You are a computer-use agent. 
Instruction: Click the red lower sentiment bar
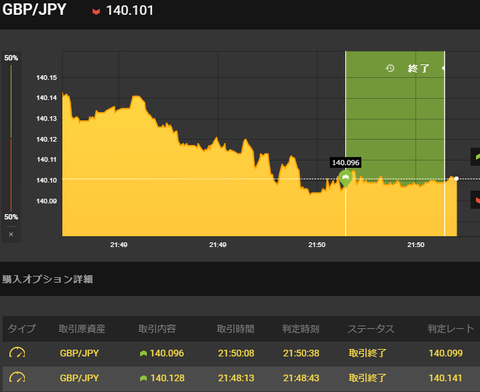pyautogui.click(x=11, y=175)
